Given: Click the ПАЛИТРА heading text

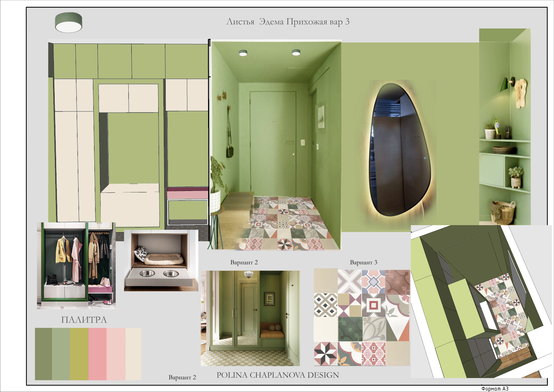Looking at the screenshot, I should pyautogui.click(x=84, y=320).
